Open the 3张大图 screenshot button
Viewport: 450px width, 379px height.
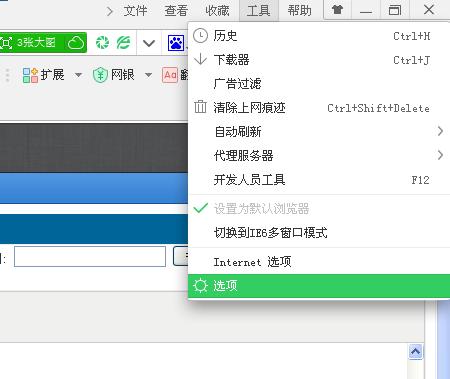[x=43, y=43]
